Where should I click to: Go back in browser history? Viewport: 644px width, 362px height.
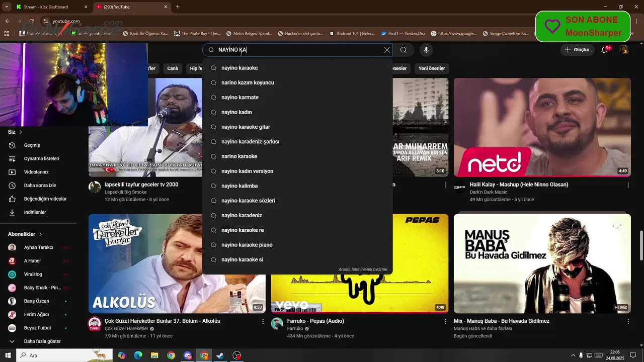7,21
